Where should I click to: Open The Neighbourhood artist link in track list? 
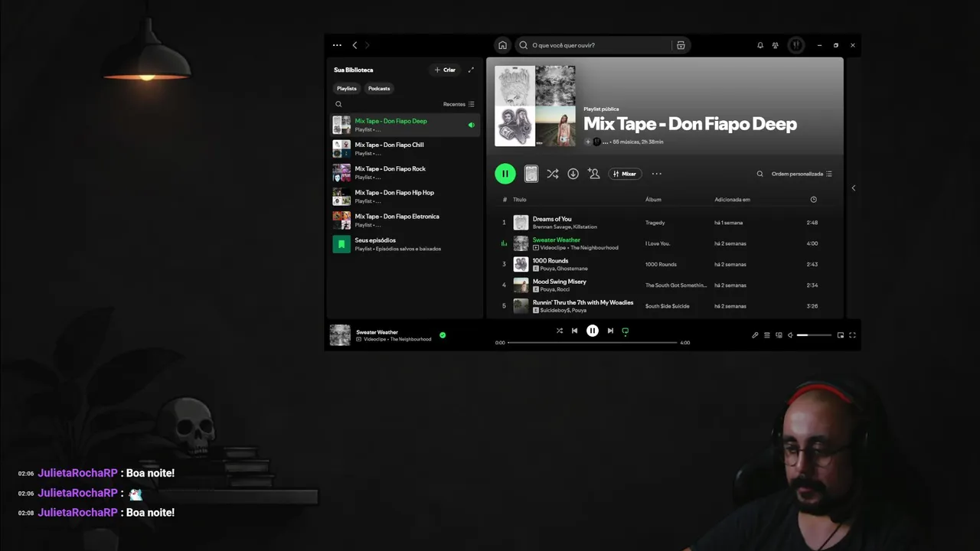click(x=594, y=248)
